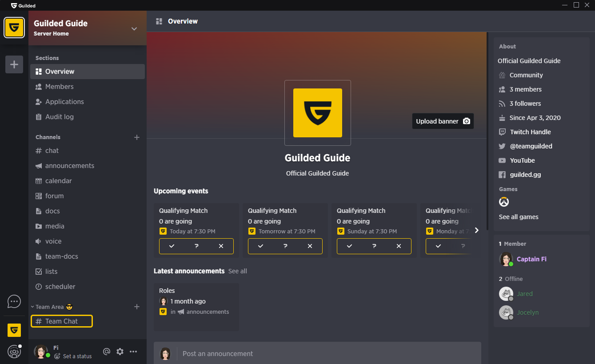
Task: Join the voice channel
Action: coord(88,241)
